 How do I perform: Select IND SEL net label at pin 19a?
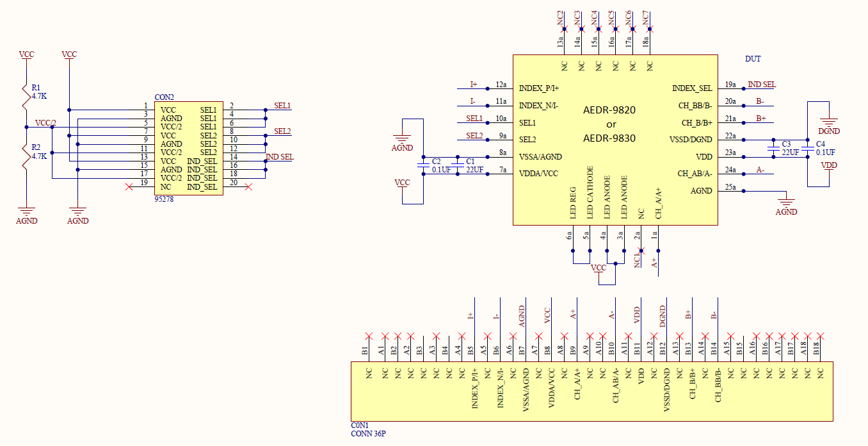tap(762, 84)
